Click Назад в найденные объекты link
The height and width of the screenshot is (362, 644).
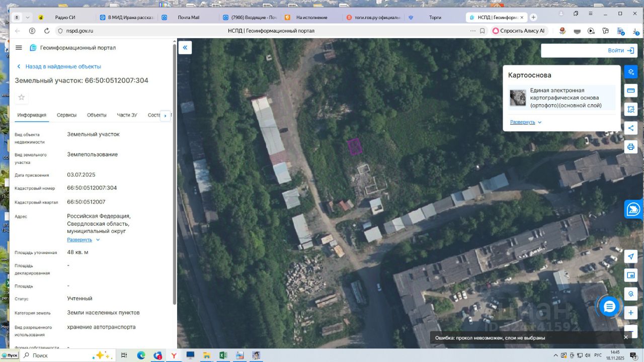(x=59, y=66)
